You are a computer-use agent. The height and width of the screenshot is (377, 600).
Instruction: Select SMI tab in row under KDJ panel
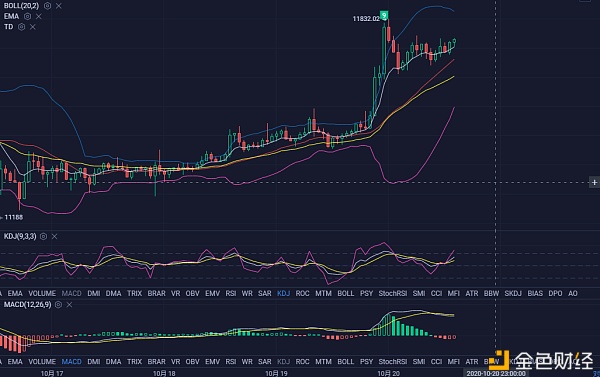click(419, 294)
